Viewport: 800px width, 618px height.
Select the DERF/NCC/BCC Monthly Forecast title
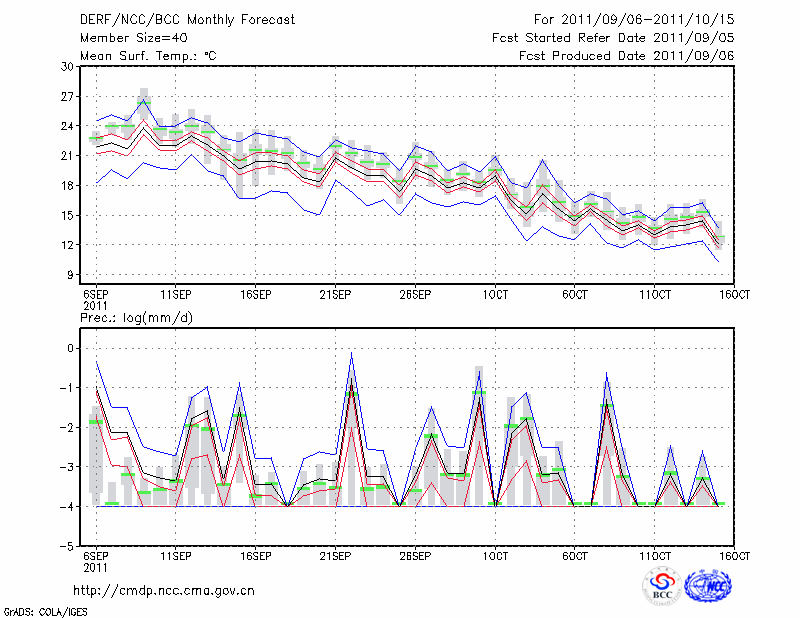[189, 19]
